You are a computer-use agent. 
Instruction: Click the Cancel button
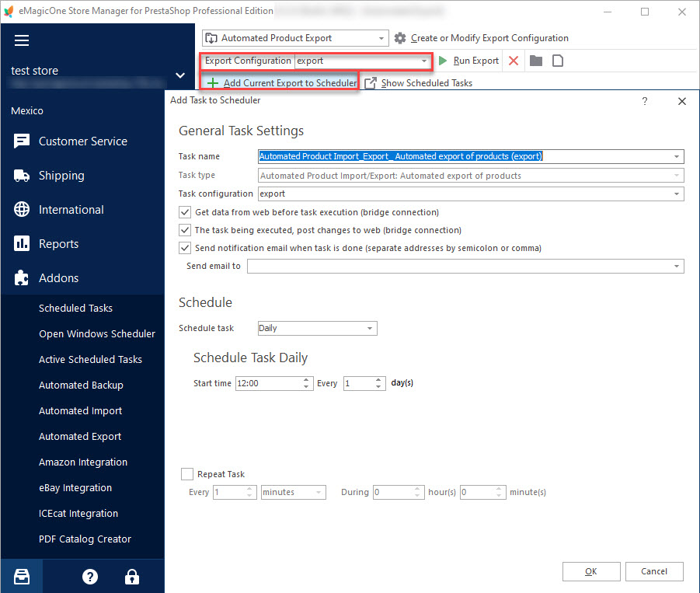click(x=654, y=571)
